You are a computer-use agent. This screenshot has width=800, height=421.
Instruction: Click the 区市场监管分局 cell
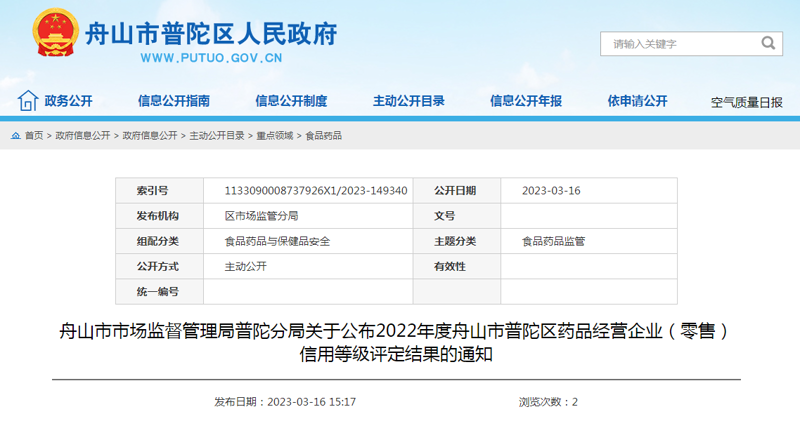tap(308, 216)
